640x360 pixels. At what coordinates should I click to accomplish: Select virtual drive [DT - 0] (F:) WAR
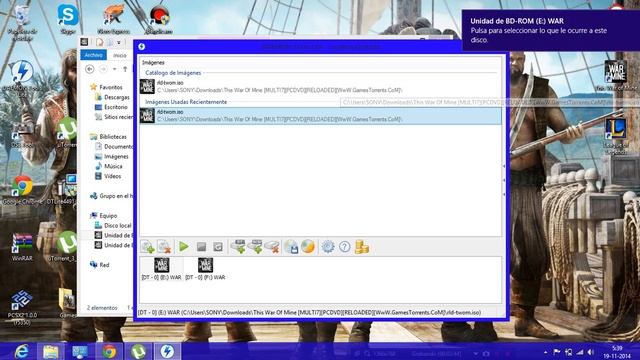point(205,269)
